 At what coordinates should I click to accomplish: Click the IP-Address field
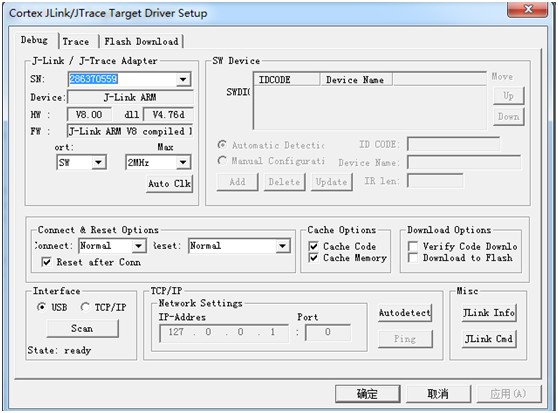[x=224, y=333]
